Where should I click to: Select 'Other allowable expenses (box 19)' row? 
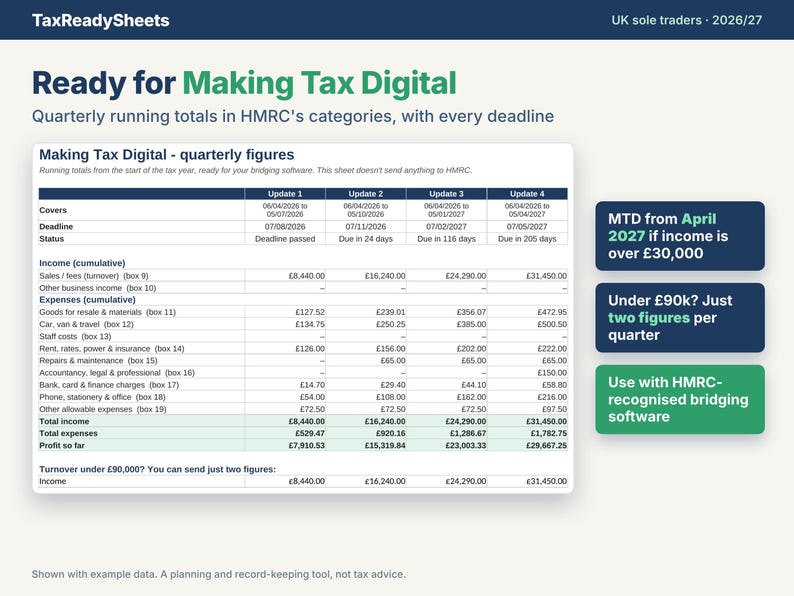[x=303, y=409]
